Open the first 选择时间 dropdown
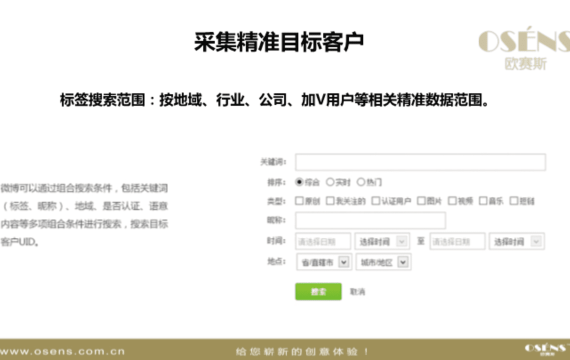The height and width of the screenshot is (360, 570). (x=382, y=241)
